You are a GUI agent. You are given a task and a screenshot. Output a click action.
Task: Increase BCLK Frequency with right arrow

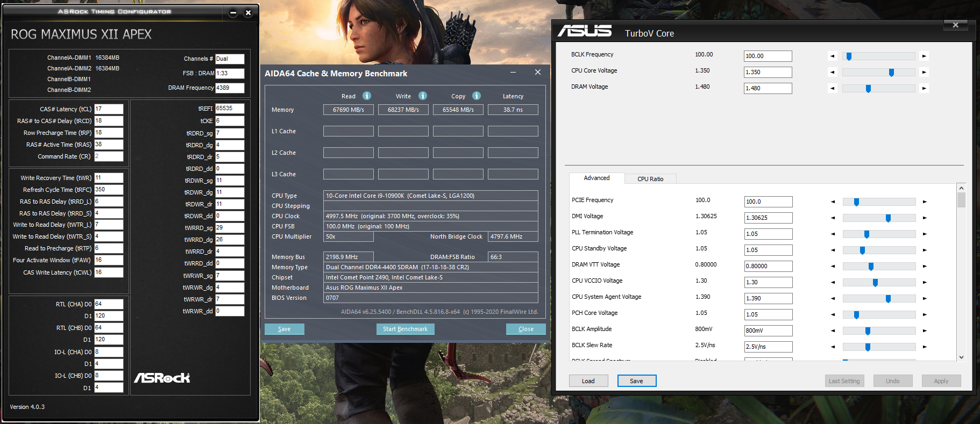click(x=924, y=56)
